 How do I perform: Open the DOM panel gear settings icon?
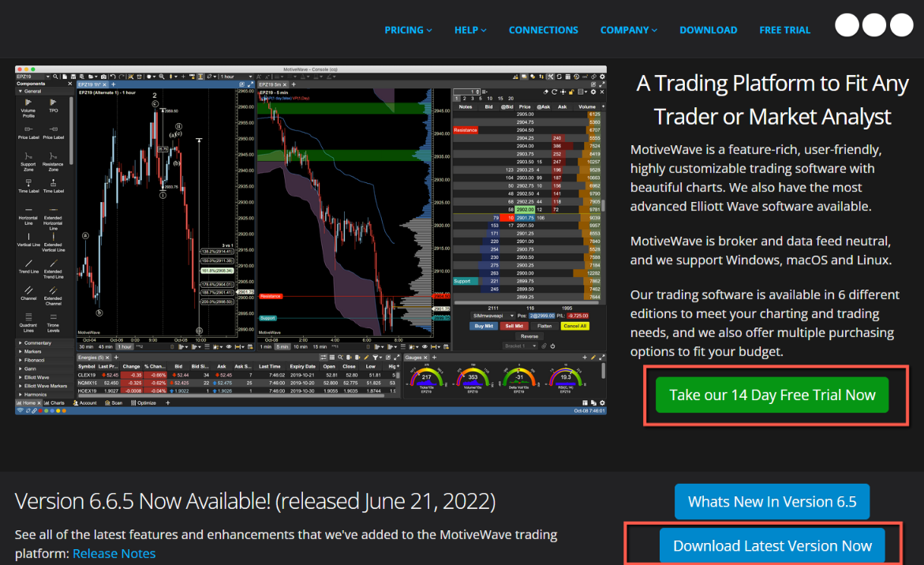pyautogui.click(x=593, y=92)
